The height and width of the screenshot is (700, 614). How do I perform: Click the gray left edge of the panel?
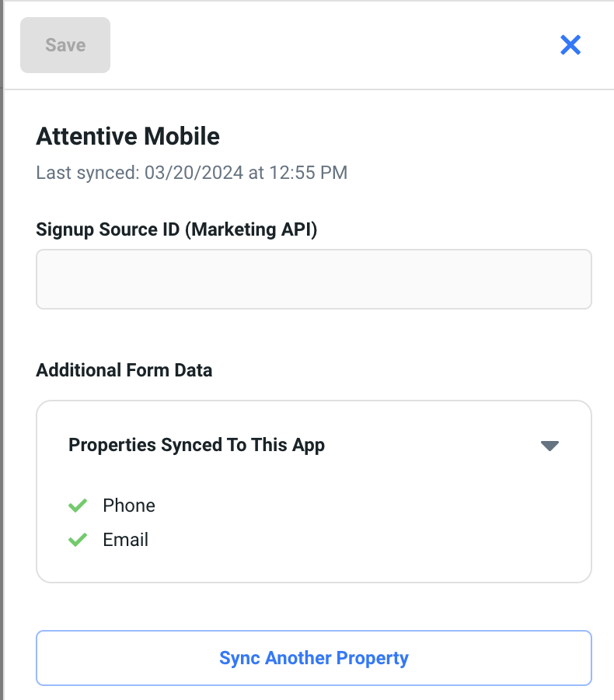[2, 350]
